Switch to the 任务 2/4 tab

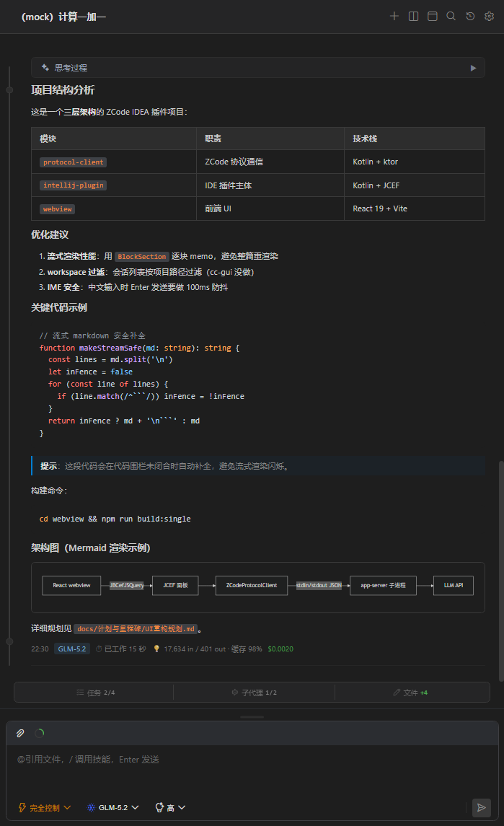click(x=94, y=693)
